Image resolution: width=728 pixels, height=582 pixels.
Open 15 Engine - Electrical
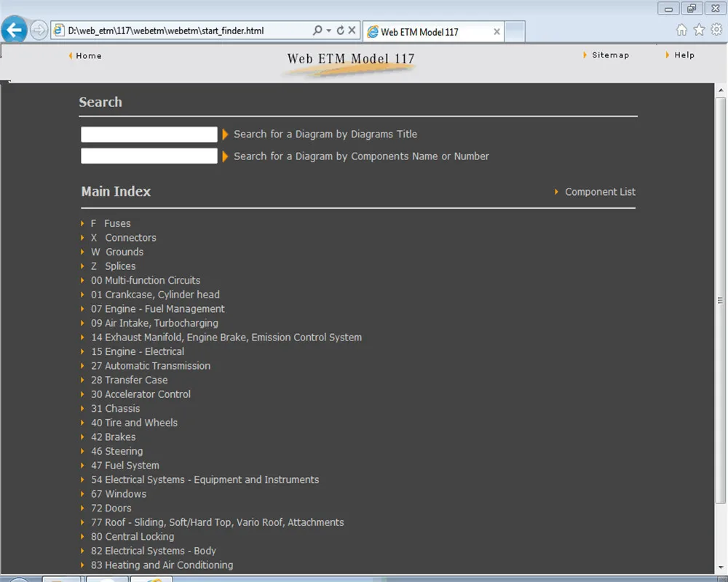pyautogui.click(x=138, y=352)
